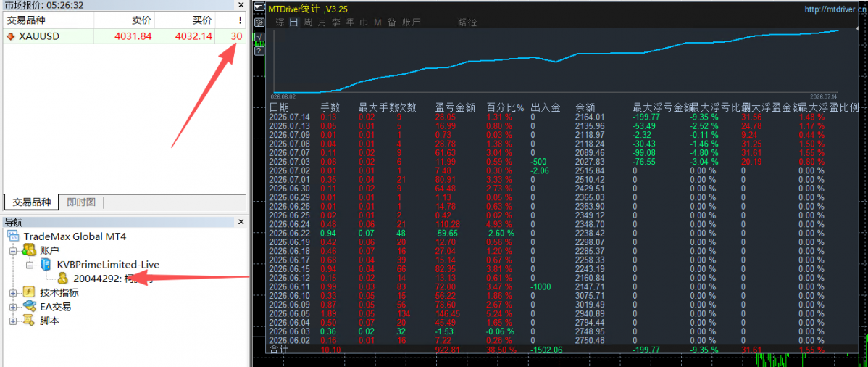Click the MTDriver统计 V3.25 title
Screen dimensions: 868x367
tap(308, 9)
